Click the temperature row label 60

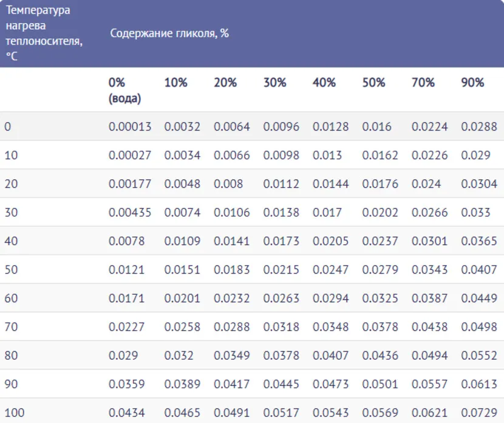(x=11, y=298)
